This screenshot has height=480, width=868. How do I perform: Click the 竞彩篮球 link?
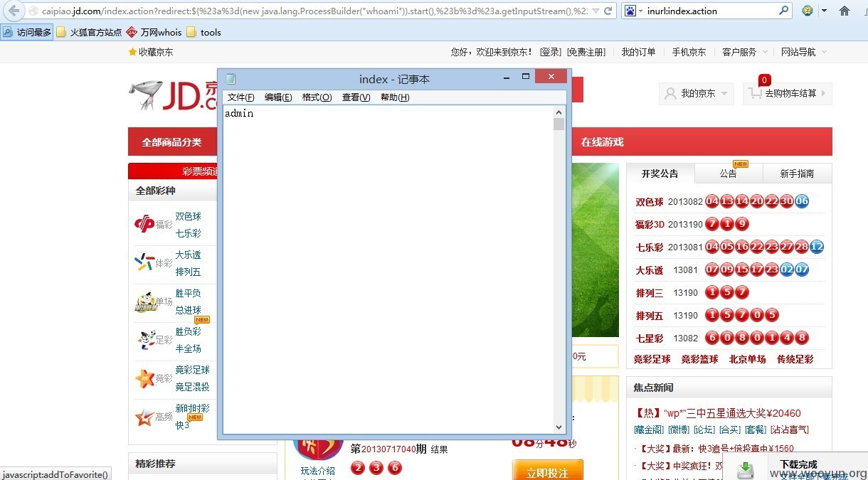pyautogui.click(x=699, y=359)
